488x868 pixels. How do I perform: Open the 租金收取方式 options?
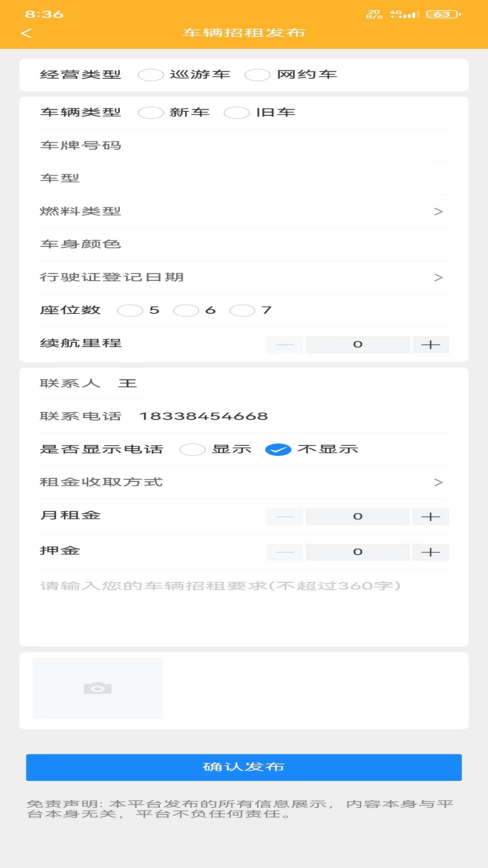[244, 482]
